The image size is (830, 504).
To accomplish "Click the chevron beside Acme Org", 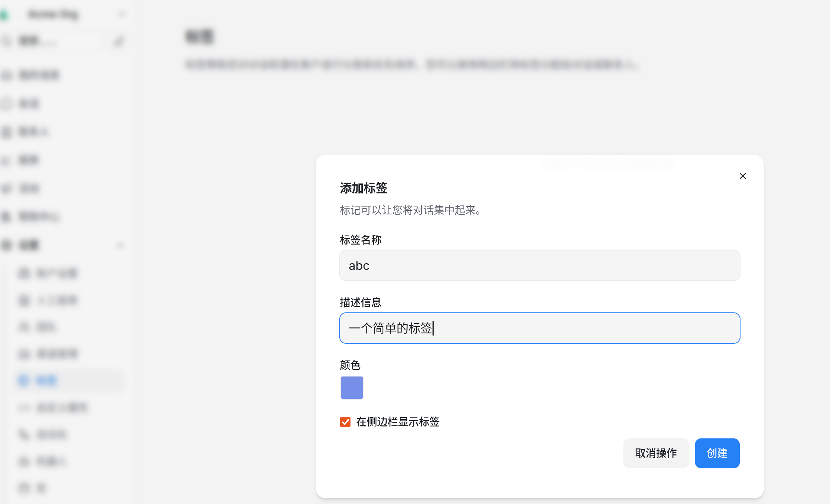I will tap(121, 14).
